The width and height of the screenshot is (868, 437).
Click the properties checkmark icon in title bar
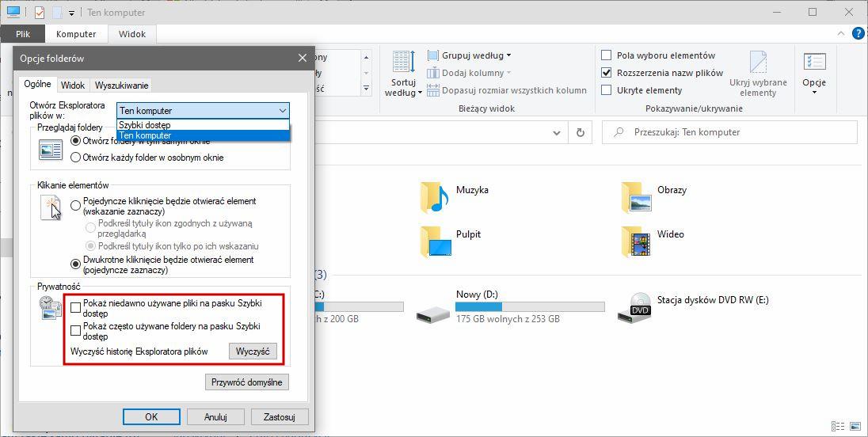[40, 12]
